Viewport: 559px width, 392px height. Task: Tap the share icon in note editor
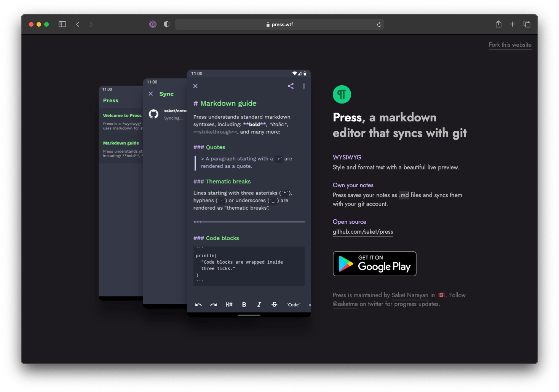pyautogui.click(x=291, y=86)
